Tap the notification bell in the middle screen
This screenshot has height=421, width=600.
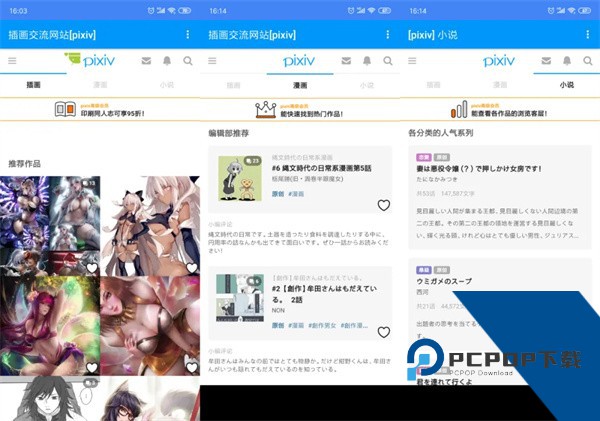click(x=367, y=61)
